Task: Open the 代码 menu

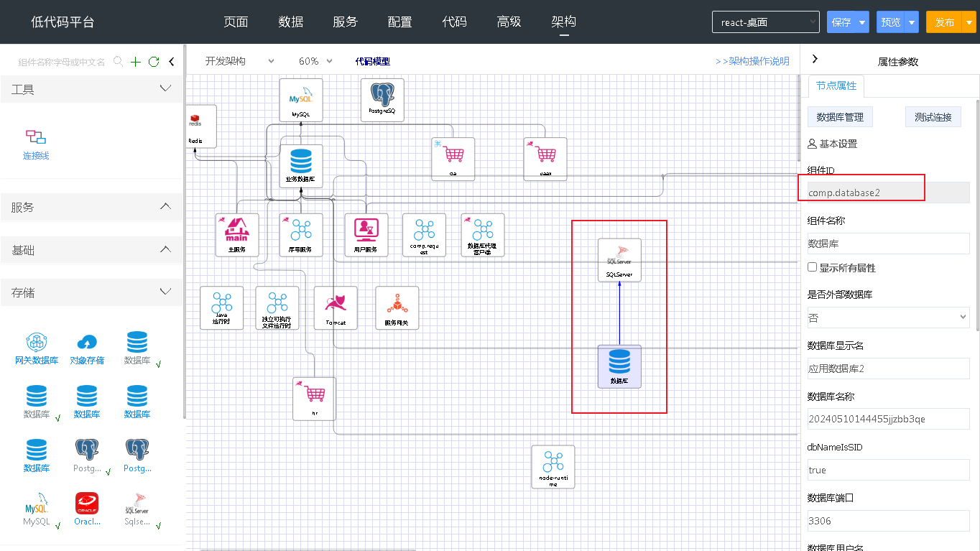Action: [454, 22]
